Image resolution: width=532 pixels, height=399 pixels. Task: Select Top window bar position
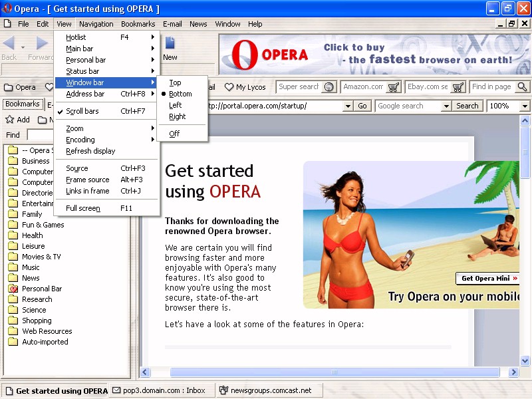(x=182, y=82)
